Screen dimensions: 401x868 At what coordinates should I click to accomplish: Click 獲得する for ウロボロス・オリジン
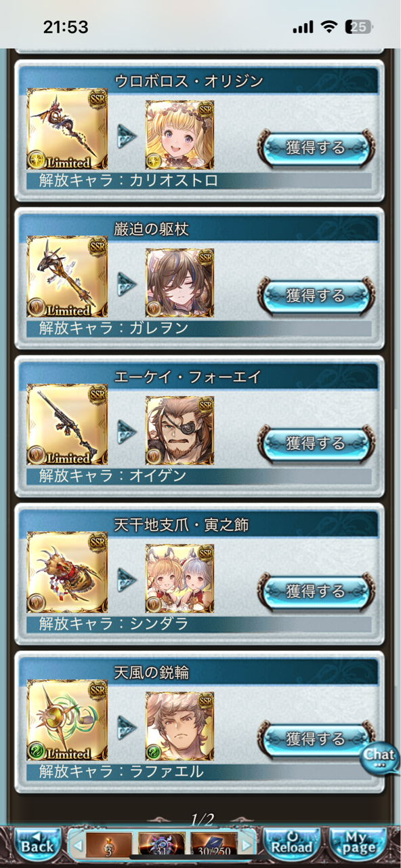point(316,147)
